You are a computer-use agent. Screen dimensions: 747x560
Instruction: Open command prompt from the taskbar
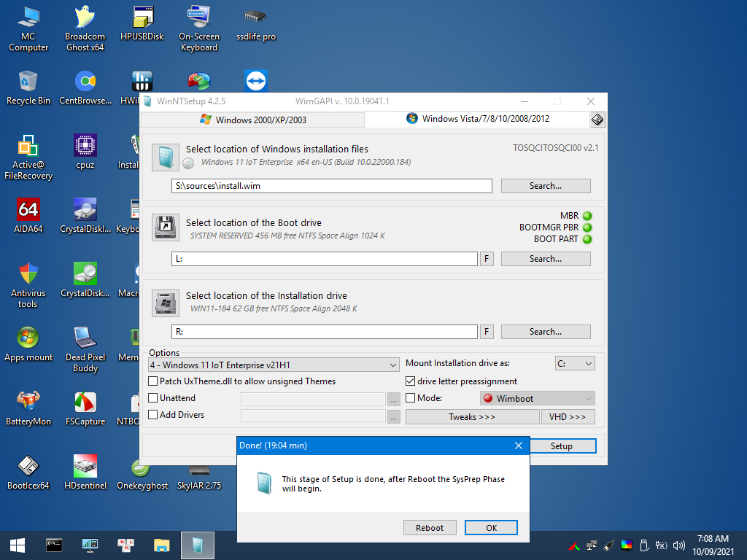[54, 545]
